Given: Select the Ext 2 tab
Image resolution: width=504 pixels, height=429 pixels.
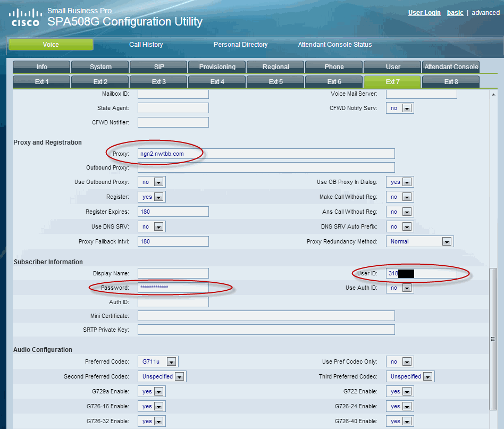Looking at the screenshot, I should [x=100, y=82].
